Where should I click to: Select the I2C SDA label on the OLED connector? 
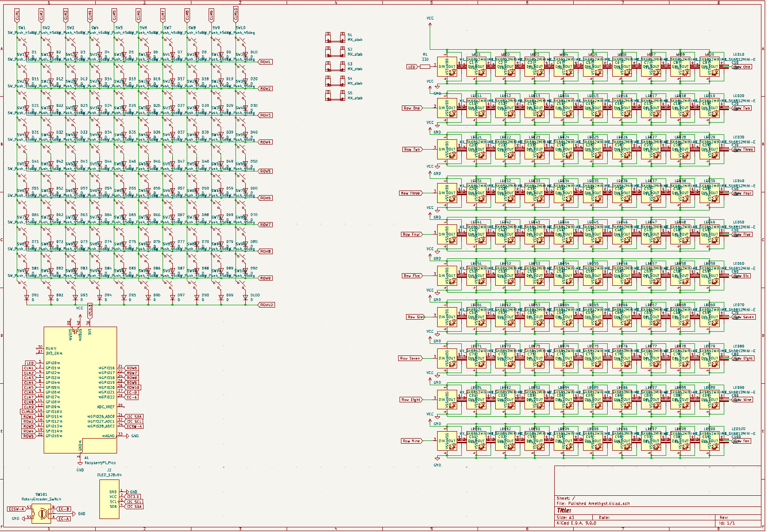(135, 506)
